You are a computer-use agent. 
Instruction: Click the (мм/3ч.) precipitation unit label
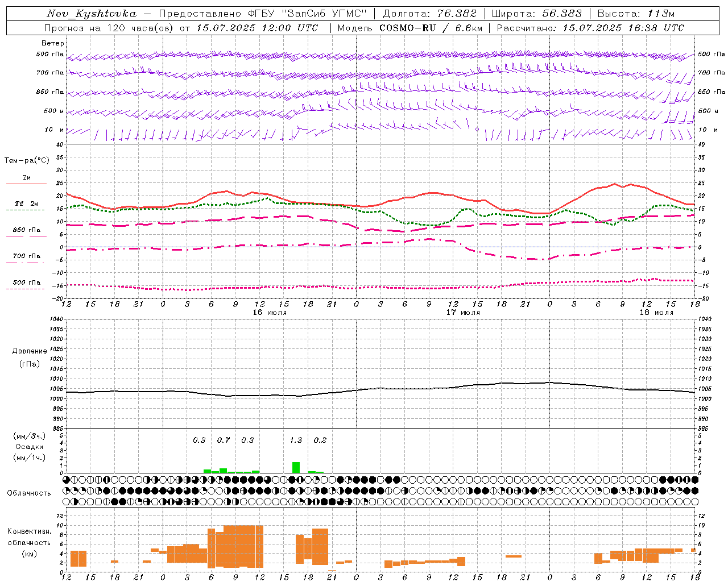coord(30,436)
